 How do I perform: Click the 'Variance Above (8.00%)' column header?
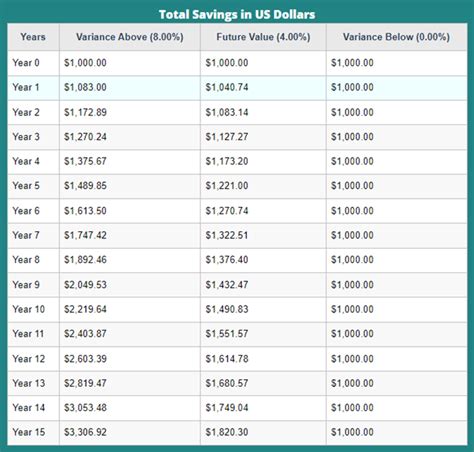pos(130,37)
